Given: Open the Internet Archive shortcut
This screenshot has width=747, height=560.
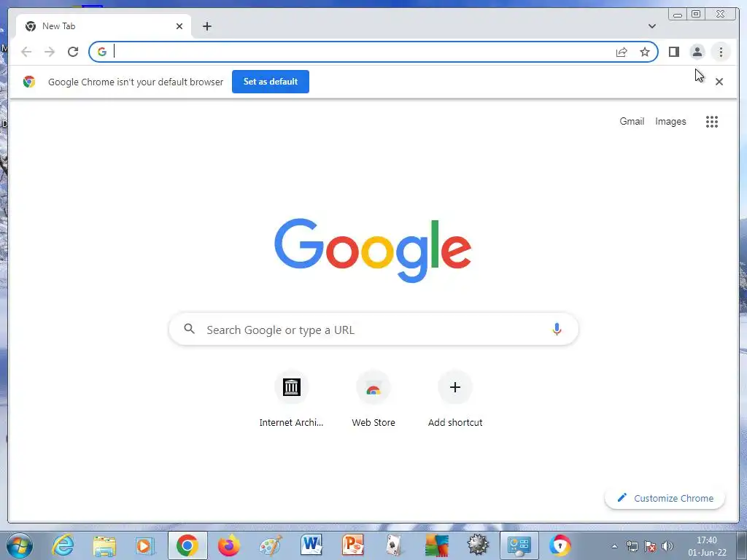Looking at the screenshot, I should point(291,400).
